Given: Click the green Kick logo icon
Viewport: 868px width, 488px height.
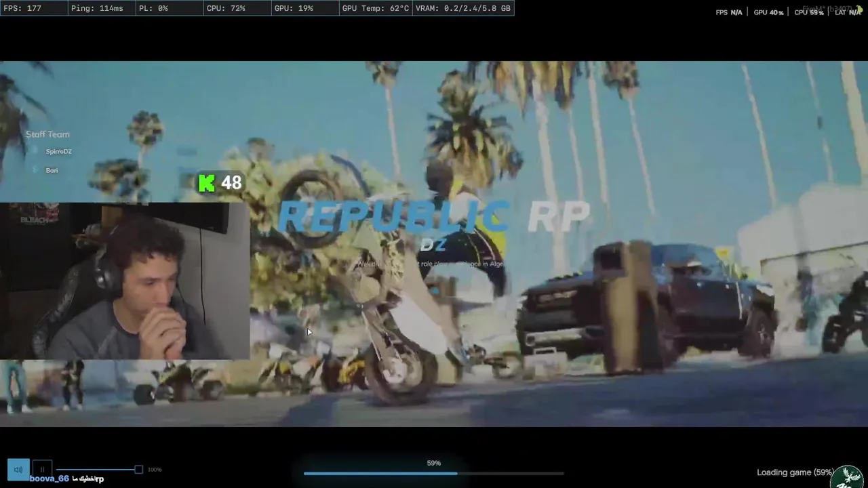Looking at the screenshot, I should pos(207,183).
